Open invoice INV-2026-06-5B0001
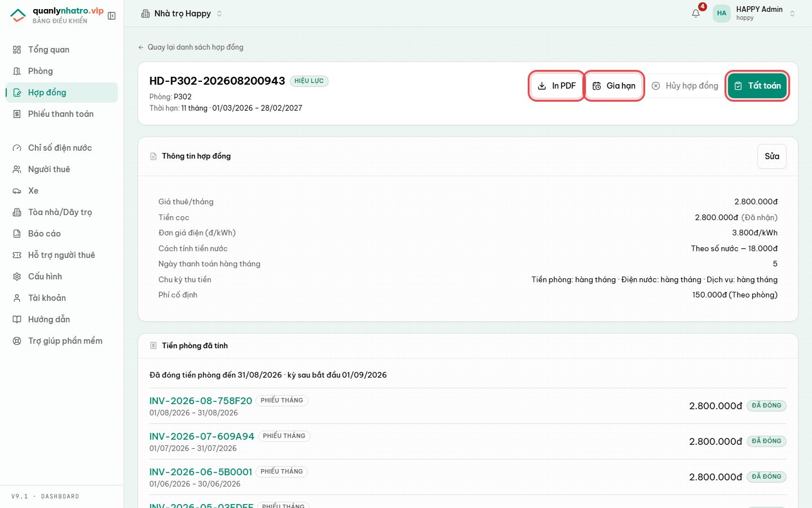 tap(201, 472)
